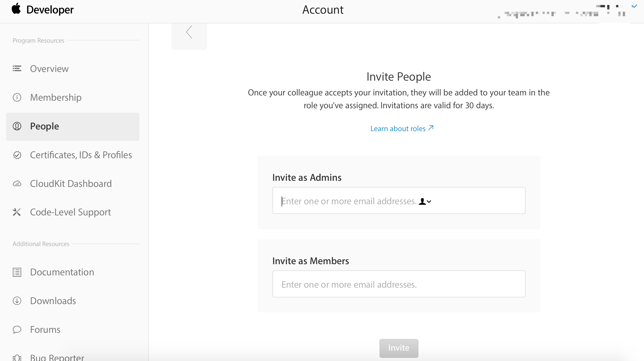
Task: Click the Documentation page icon
Action: tap(17, 272)
